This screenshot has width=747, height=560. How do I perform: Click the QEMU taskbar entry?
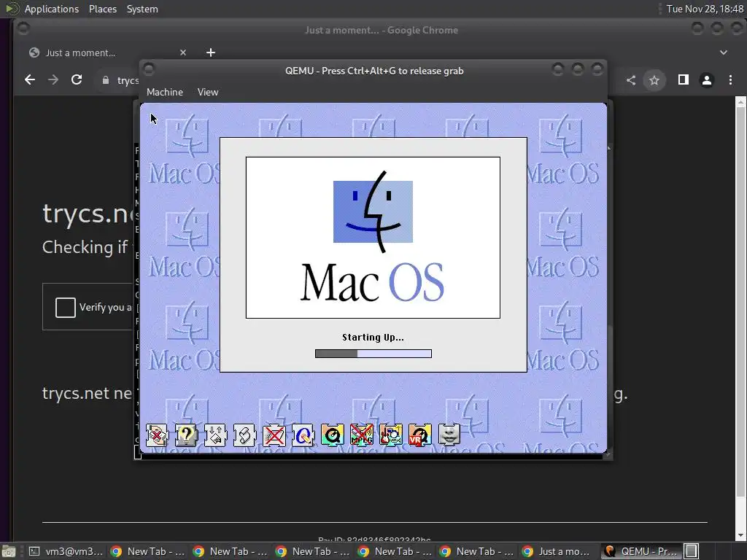tap(640, 551)
